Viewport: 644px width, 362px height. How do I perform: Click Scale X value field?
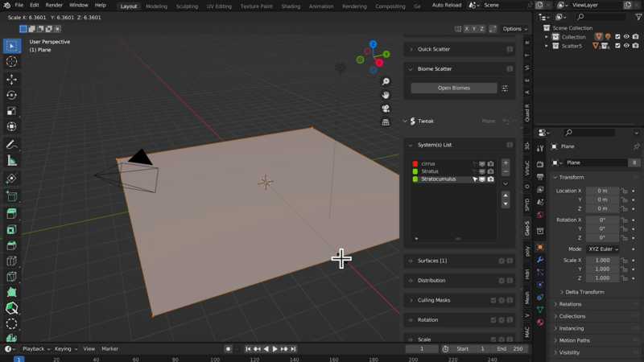pyautogui.click(x=602, y=260)
